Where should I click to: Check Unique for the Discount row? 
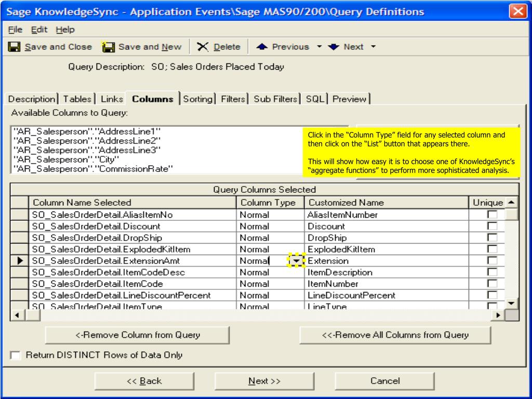click(492, 226)
